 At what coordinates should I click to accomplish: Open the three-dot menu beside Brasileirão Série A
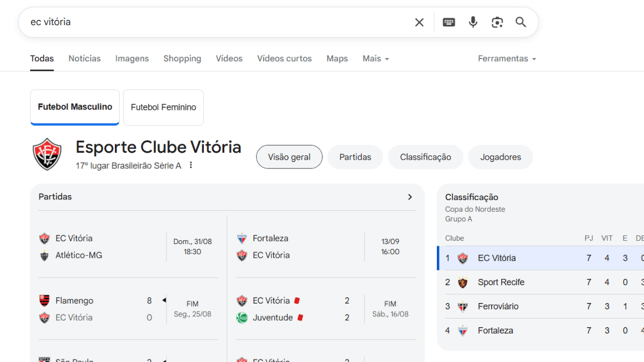point(191,165)
